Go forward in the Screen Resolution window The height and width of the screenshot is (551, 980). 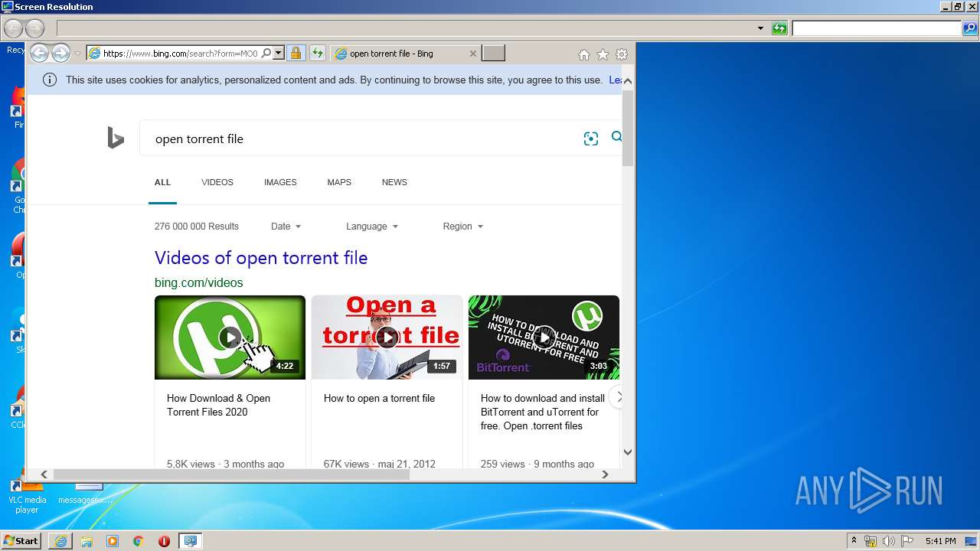[x=34, y=29]
